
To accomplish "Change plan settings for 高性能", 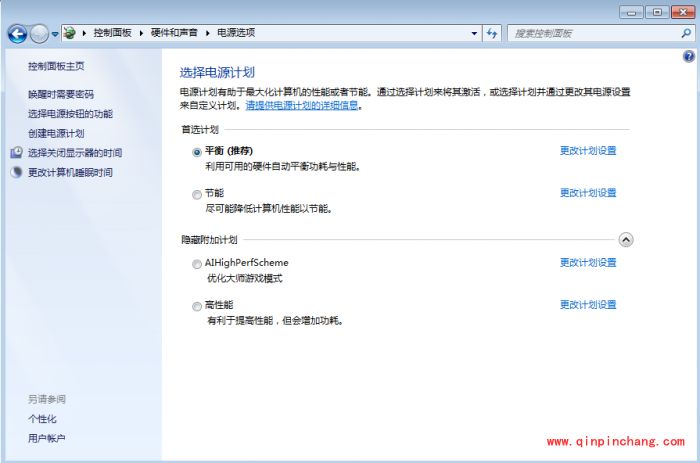I will (588, 304).
